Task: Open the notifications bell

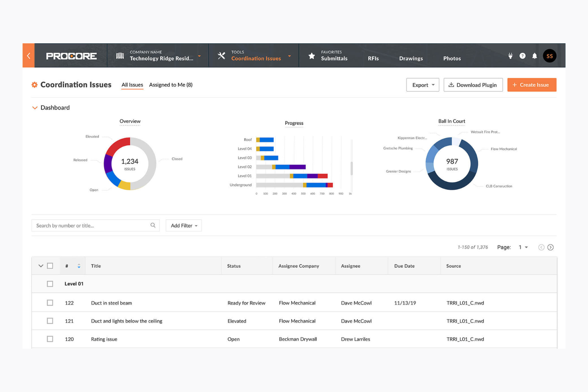Action: coord(535,56)
